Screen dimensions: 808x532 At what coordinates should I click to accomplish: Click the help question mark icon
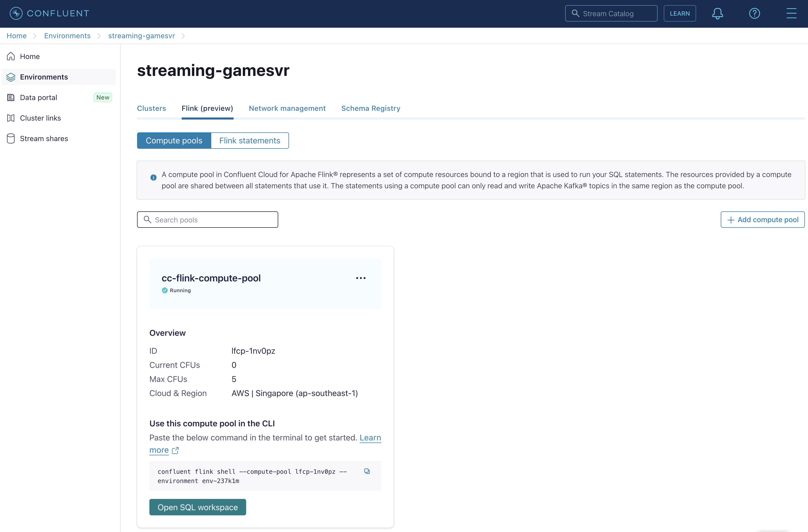click(x=755, y=13)
